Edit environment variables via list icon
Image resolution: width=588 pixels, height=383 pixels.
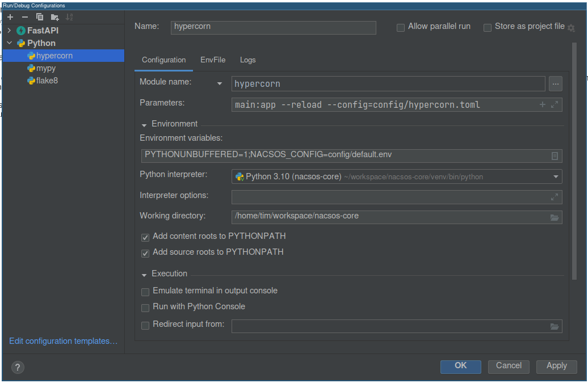555,156
